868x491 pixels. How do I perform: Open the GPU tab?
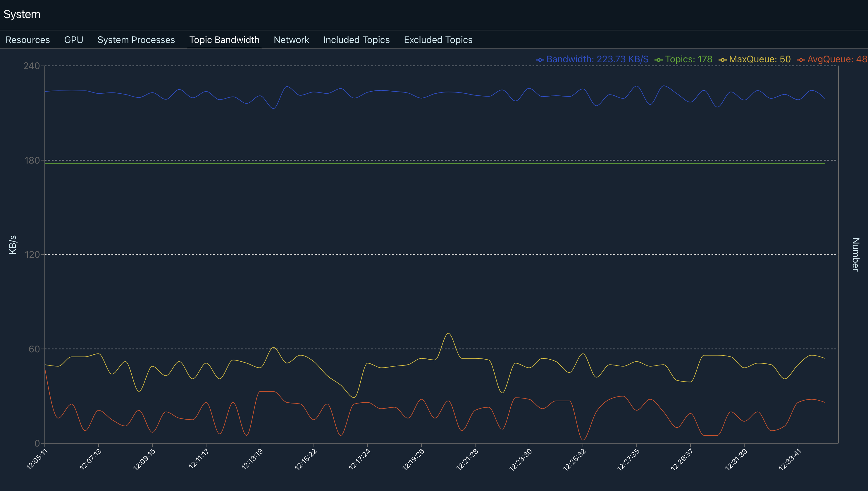pos(73,40)
